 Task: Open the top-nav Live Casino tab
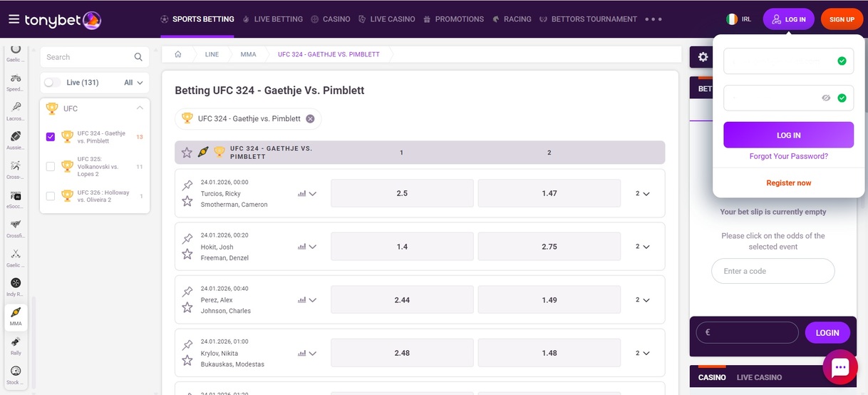point(387,19)
